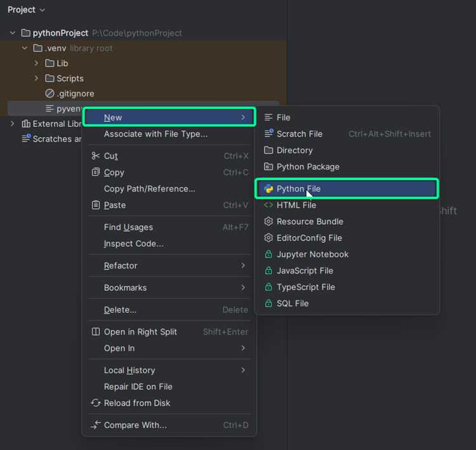
Task: Choose Find Usages
Action: pos(169,227)
